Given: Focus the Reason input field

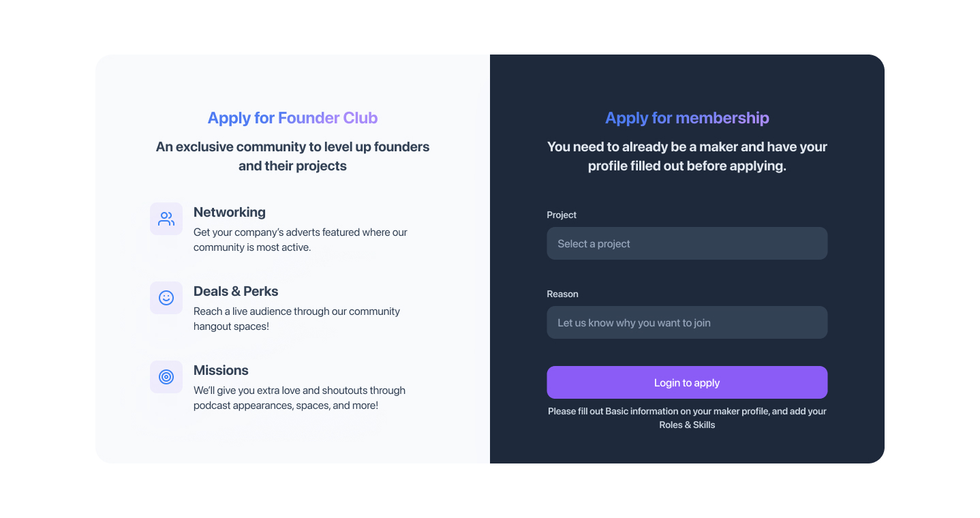Looking at the screenshot, I should (687, 322).
